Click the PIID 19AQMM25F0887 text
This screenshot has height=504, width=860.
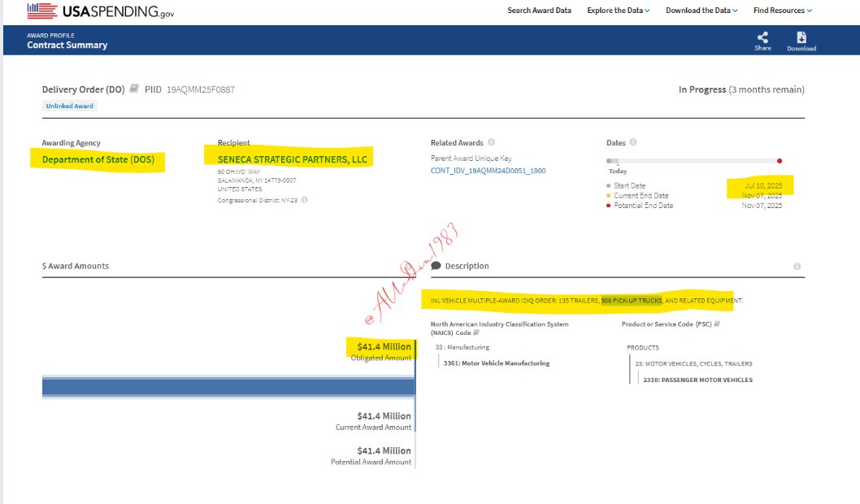[x=189, y=89]
